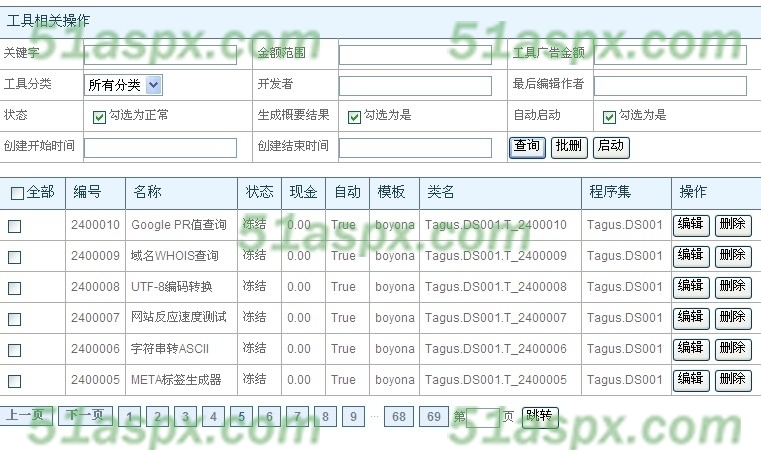
Task: Click 编辑 for 网站反应速度测试 row
Action: coord(691,319)
